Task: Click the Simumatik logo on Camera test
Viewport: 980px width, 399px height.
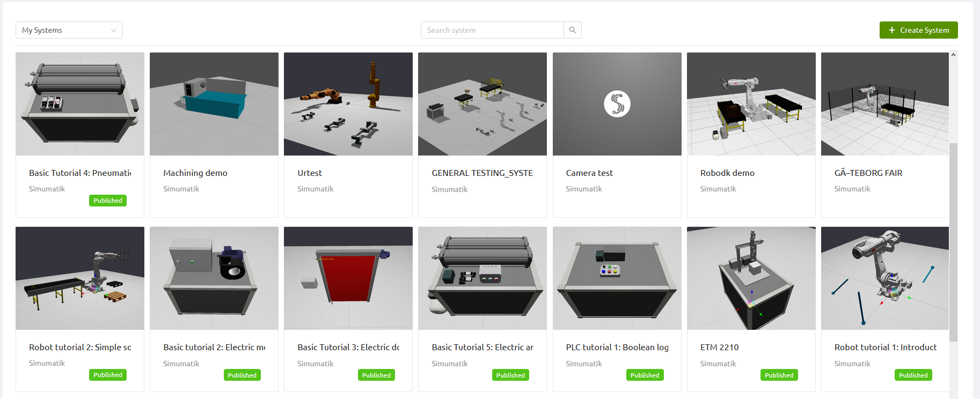Action: [617, 104]
